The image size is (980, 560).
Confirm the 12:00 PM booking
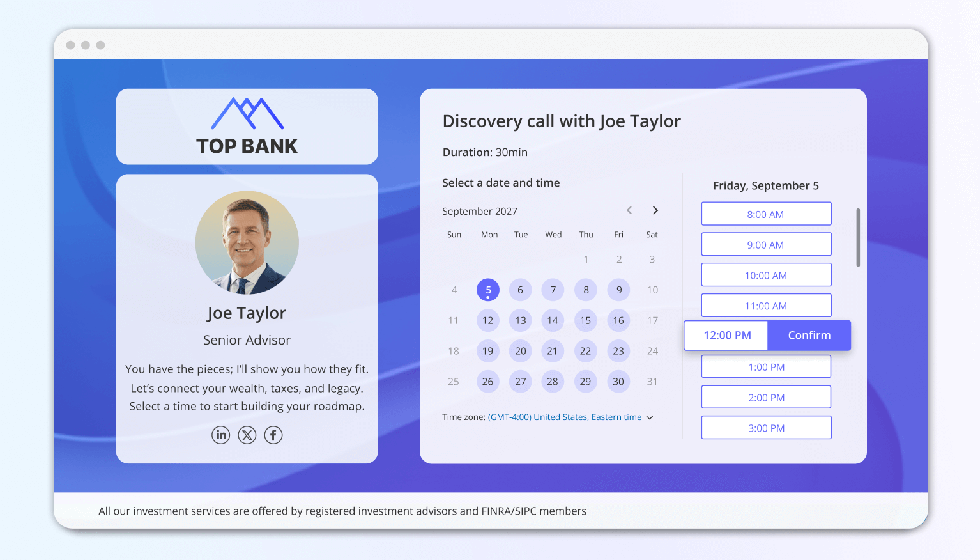click(x=809, y=335)
